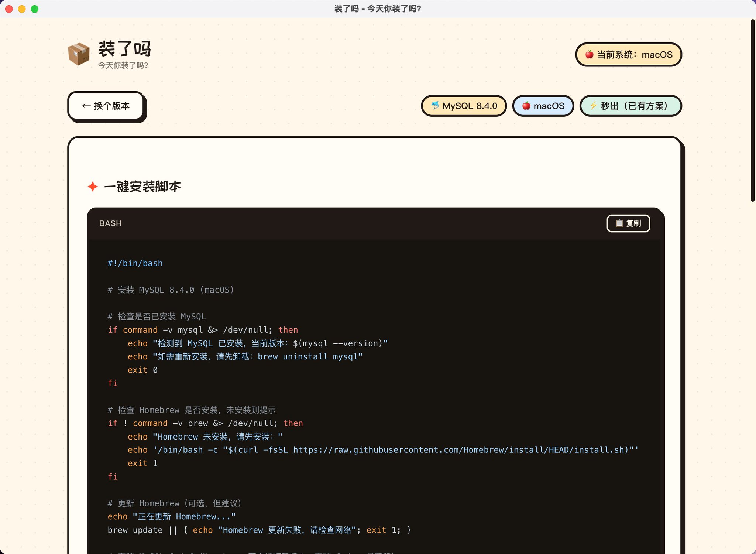The height and width of the screenshot is (554, 756).
Task: Click the 当前系统: macOS badge
Action: (629, 55)
